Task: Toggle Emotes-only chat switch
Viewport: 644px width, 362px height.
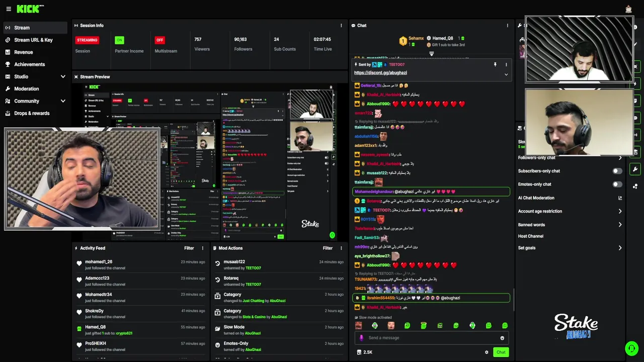Action: pos(617,185)
